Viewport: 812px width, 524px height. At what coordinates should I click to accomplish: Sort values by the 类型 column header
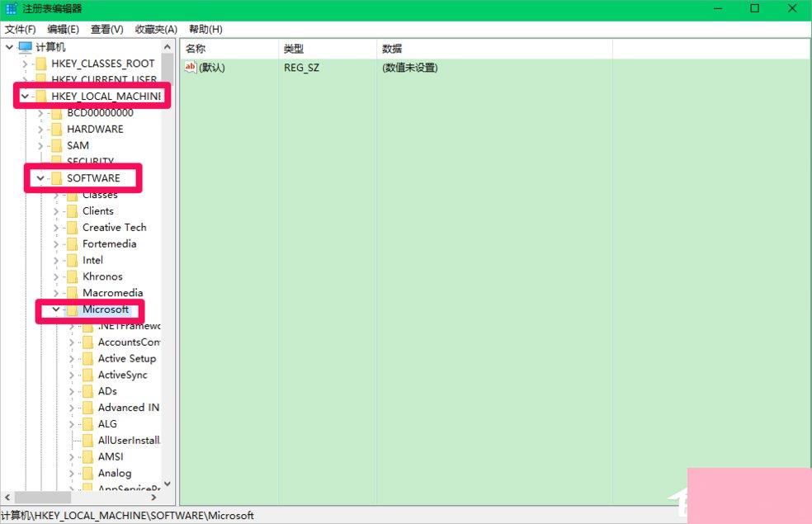(294, 48)
